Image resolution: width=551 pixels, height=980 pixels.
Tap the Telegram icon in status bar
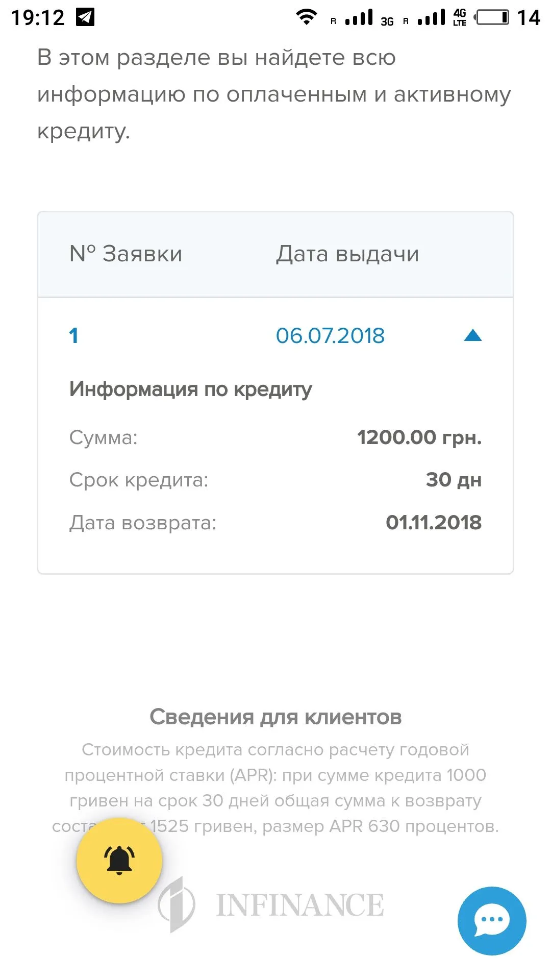(x=85, y=17)
